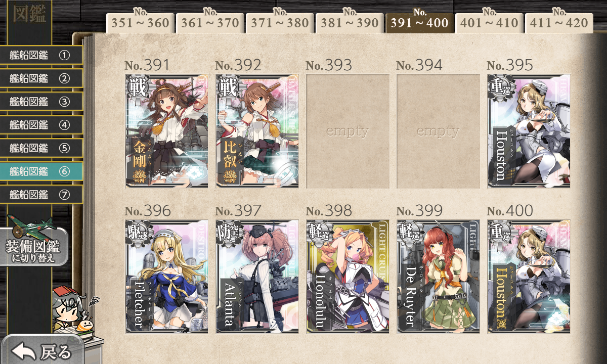Open the Houston Kai card No.400
607x364 pixels.
(x=529, y=277)
